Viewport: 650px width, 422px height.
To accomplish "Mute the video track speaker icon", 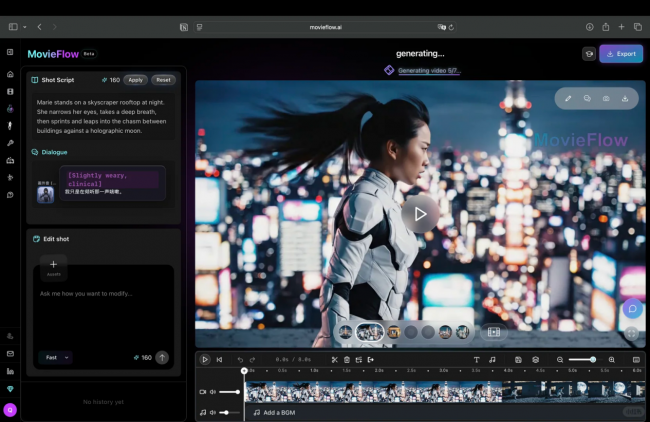I will point(213,392).
